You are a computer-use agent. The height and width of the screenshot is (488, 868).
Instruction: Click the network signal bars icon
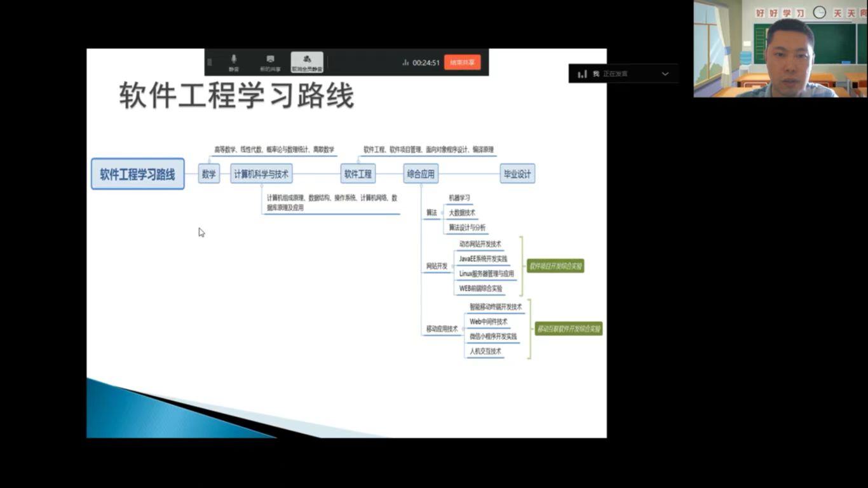click(x=405, y=63)
